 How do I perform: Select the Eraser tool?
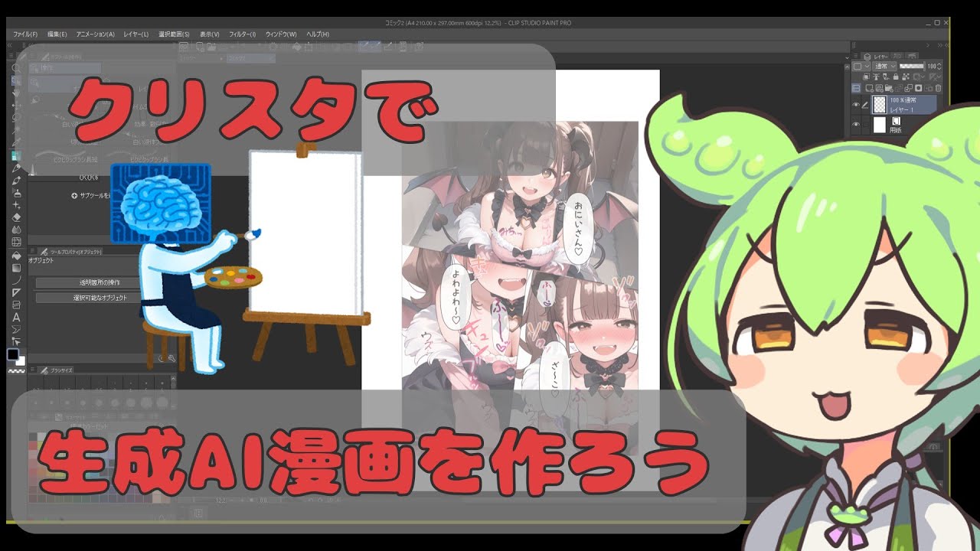click(x=17, y=218)
